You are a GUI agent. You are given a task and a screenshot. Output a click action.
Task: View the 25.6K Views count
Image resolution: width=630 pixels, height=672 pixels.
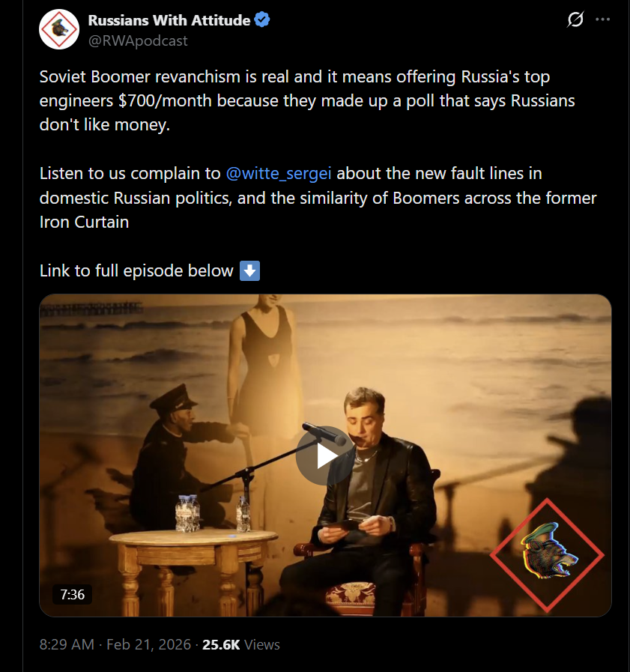[241, 644]
